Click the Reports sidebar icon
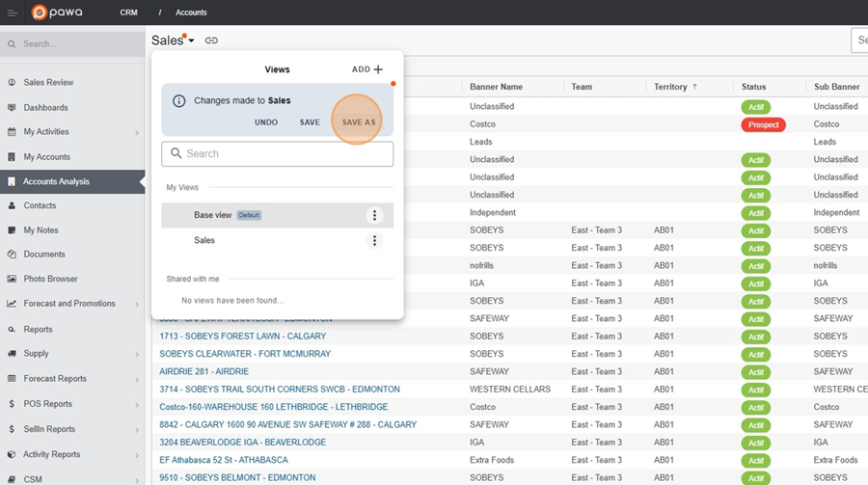 click(12, 330)
